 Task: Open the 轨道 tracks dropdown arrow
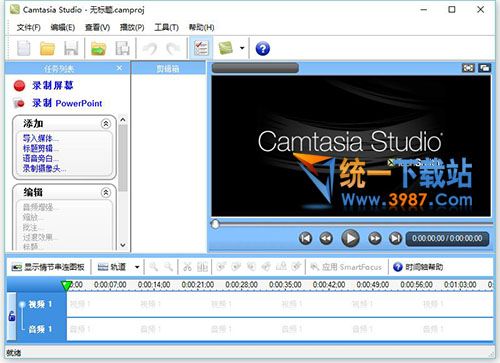(137, 267)
